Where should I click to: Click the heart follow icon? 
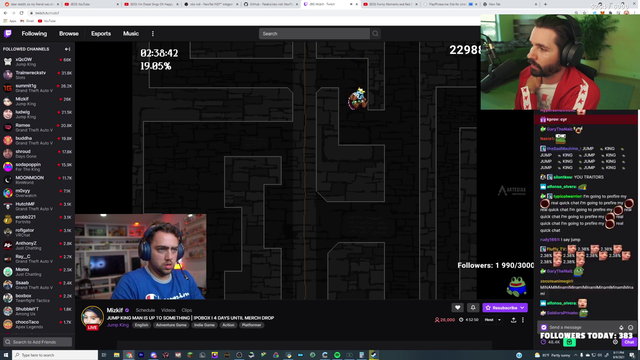[x=458, y=307]
